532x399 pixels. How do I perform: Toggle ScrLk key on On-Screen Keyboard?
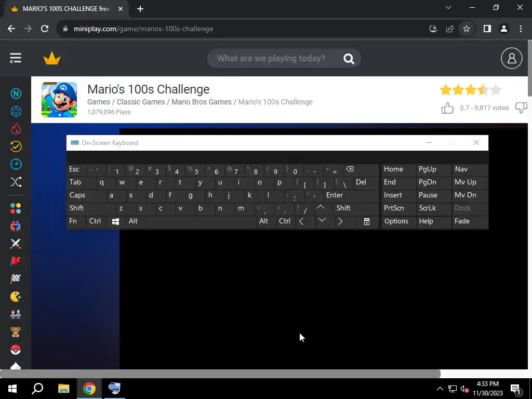click(434, 208)
